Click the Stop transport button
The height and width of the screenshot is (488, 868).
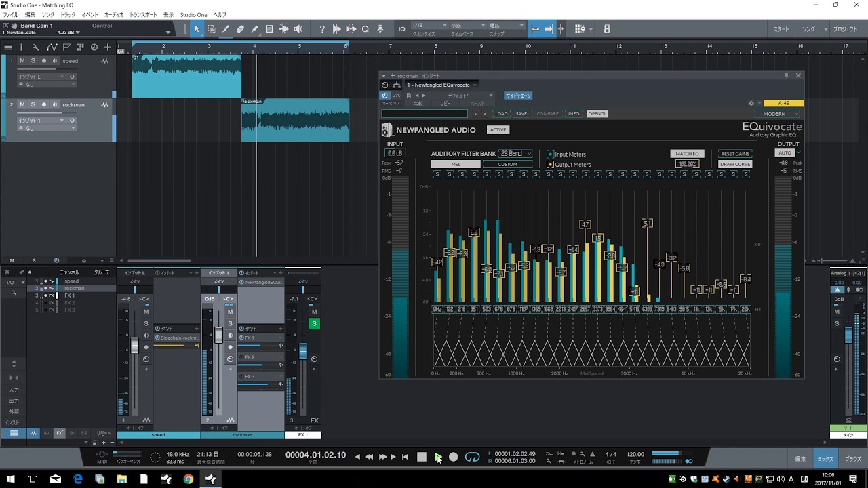click(x=422, y=457)
